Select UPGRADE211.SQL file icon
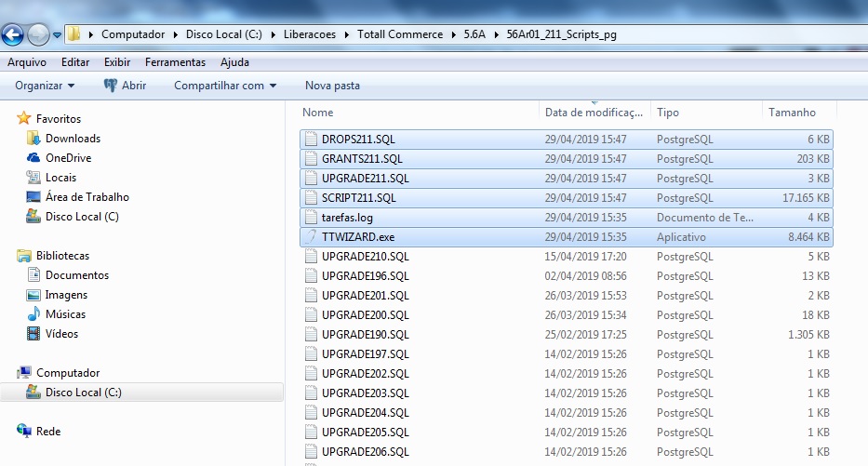This screenshot has width=868, height=466. click(311, 179)
